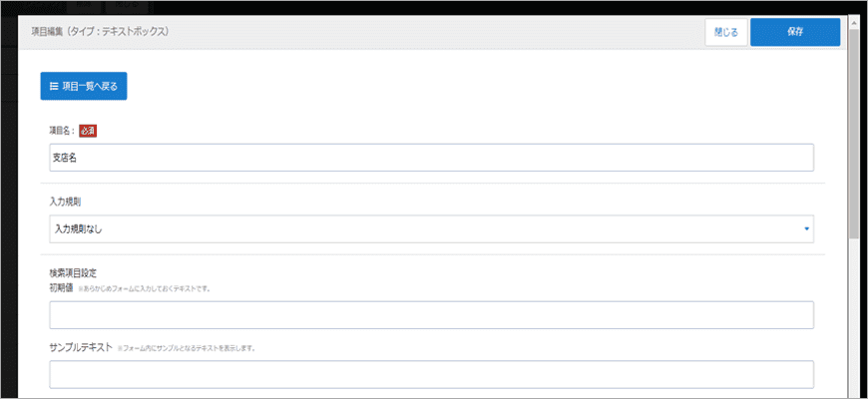Go back via 項目一覧へ戻る button
The image size is (868, 399).
click(x=84, y=87)
